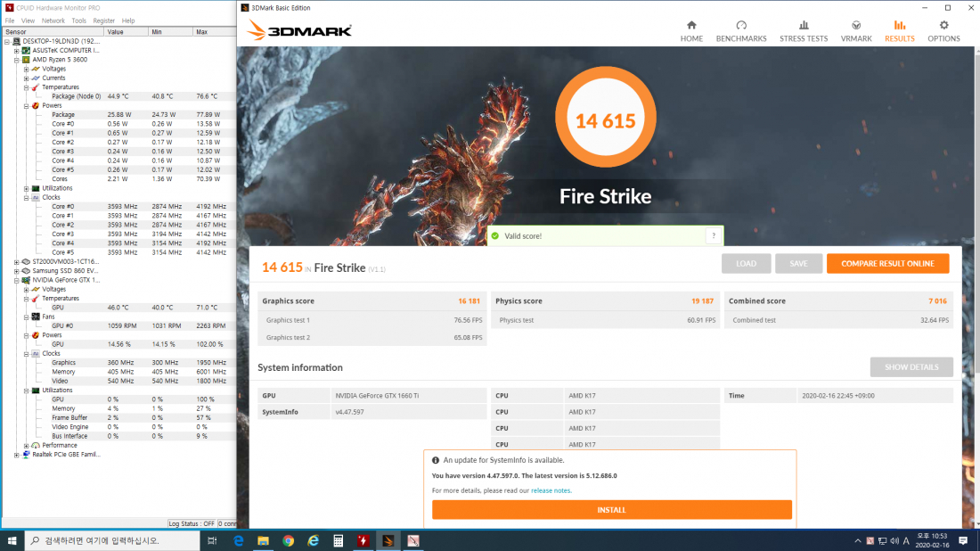Screen dimensions: 980x551
Task: Open the 3DMark Options section
Action: (943, 32)
